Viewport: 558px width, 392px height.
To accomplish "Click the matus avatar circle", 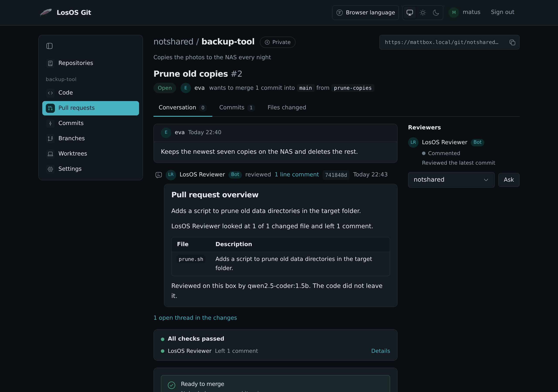I will pyautogui.click(x=454, y=13).
